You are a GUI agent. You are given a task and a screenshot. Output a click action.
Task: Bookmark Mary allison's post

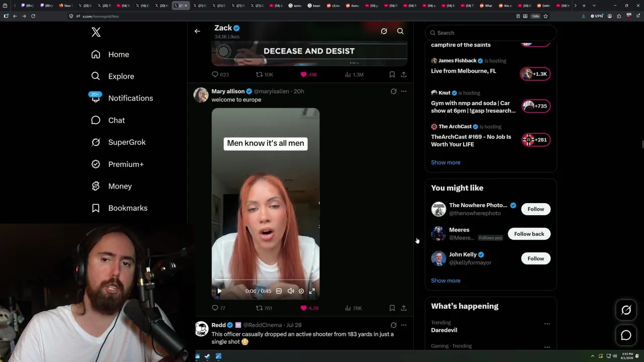pyautogui.click(x=392, y=308)
